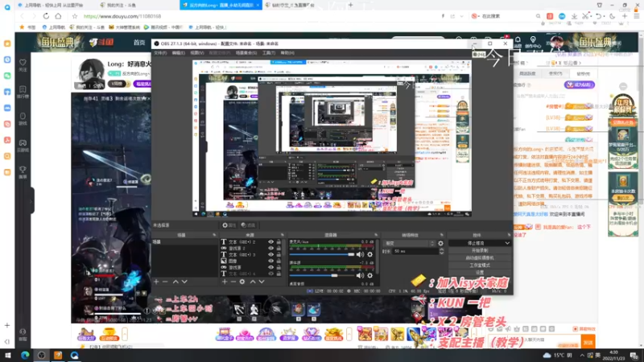The height and width of the screenshot is (362, 644).
Task: Pop out the OBS Sources dock
Action: pos(283,235)
